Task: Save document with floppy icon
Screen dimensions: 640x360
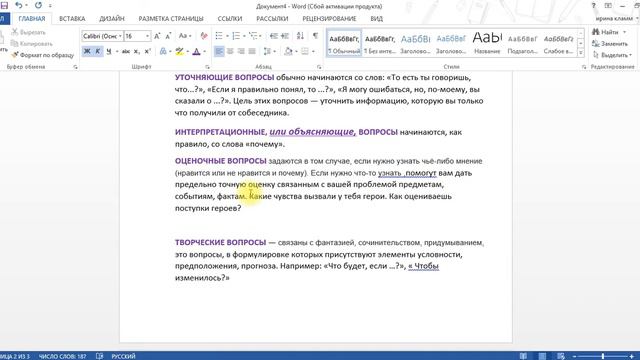Action: coord(4,6)
